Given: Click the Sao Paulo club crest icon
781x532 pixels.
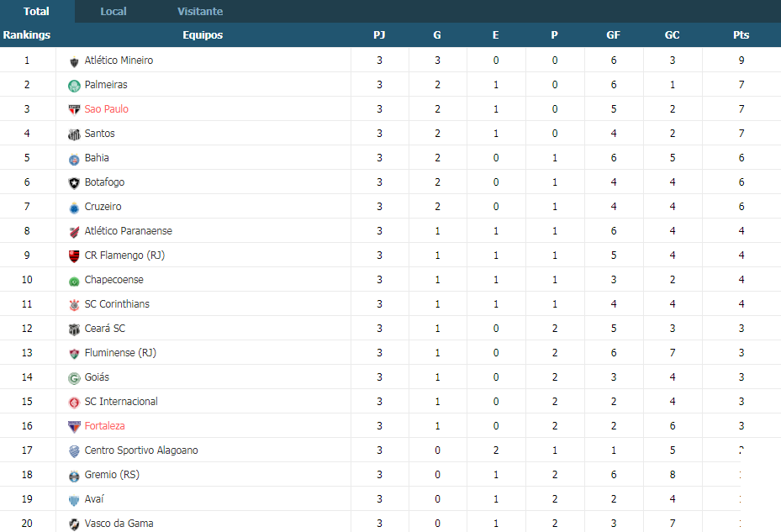Looking at the screenshot, I should pyautogui.click(x=74, y=110).
